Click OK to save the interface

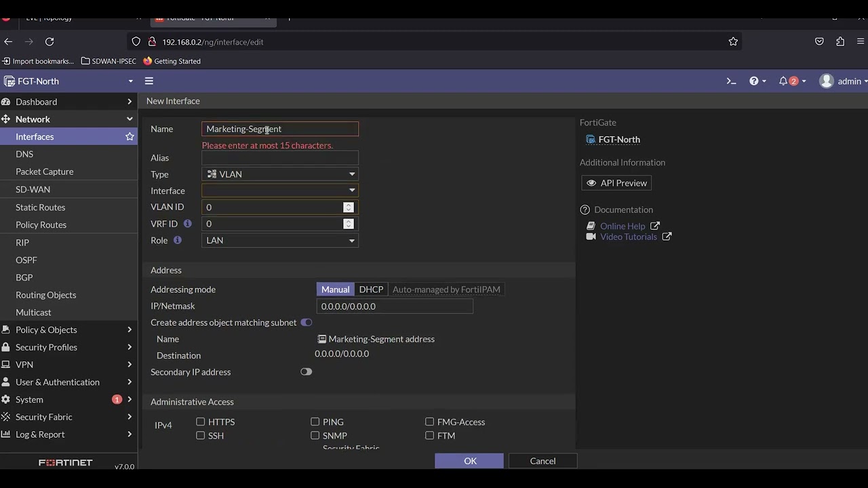pyautogui.click(x=469, y=461)
